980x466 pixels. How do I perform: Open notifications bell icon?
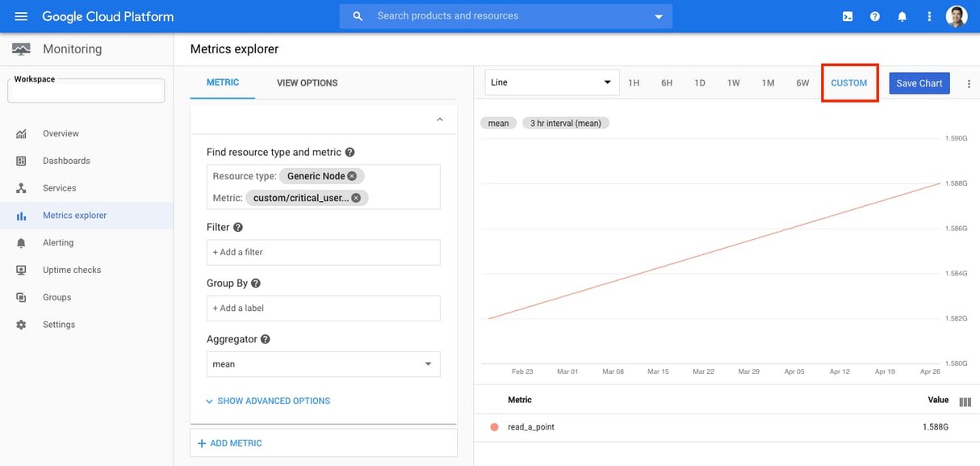click(x=903, y=16)
